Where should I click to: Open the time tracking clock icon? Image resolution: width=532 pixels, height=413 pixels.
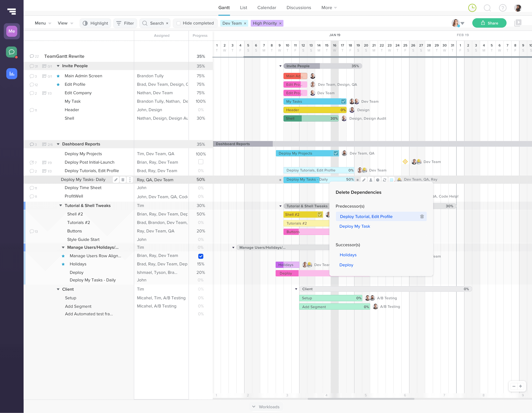click(x=472, y=8)
